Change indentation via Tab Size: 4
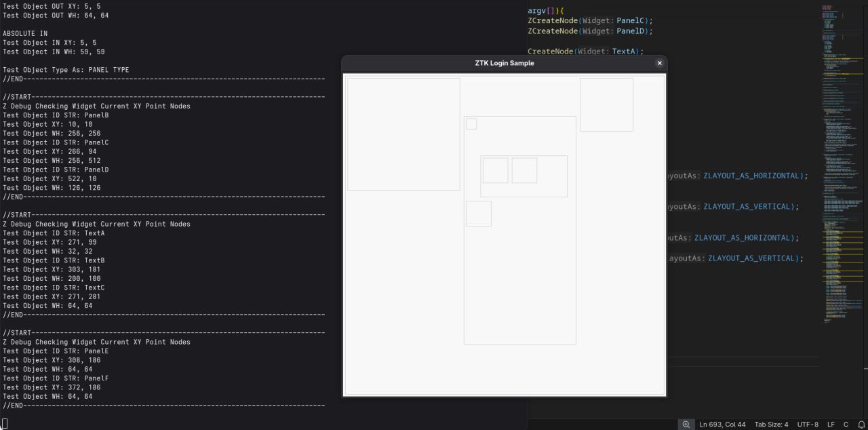868x430 pixels. [771, 425]
